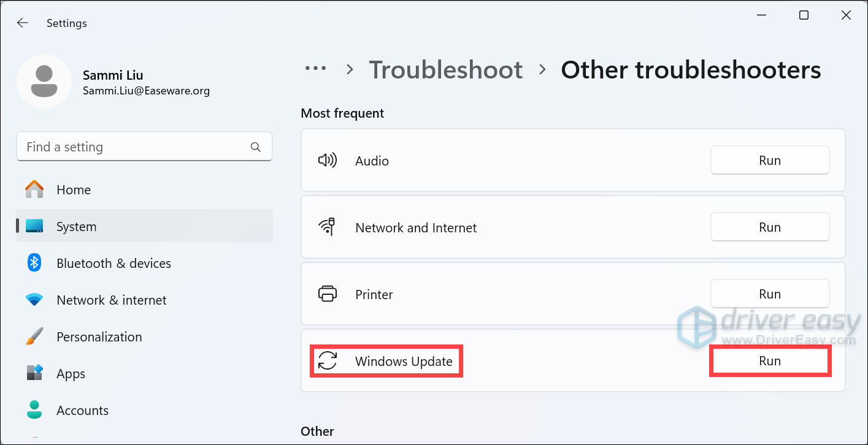868x445 pixels.
Task: Expand the breadcrumb ellipsis menu
Action: tap(316, 69)
